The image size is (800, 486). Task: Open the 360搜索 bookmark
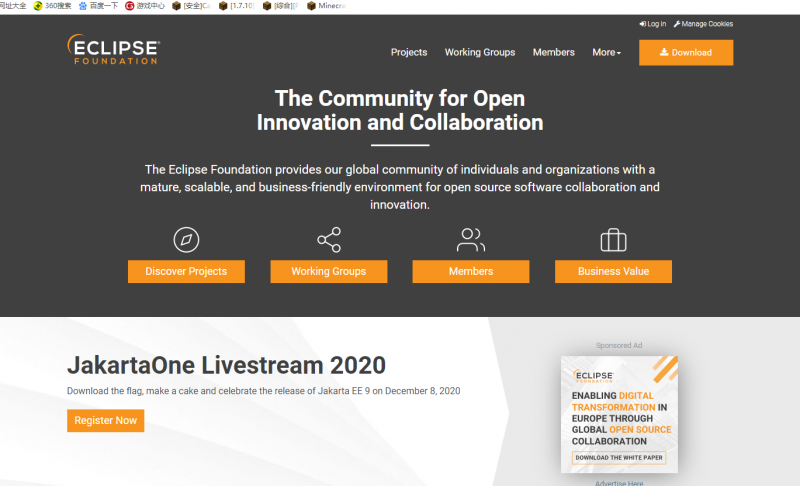coord(52,6)
